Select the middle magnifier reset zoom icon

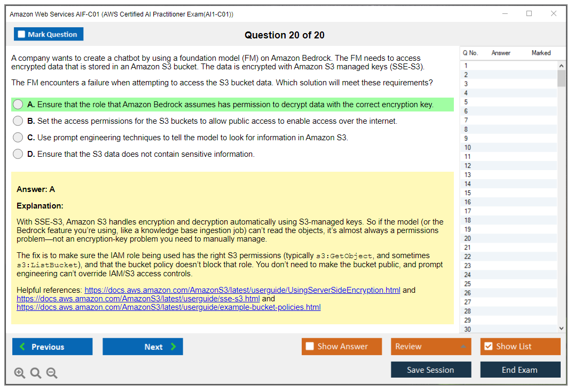pyautogui.click(x=35, y=373)
